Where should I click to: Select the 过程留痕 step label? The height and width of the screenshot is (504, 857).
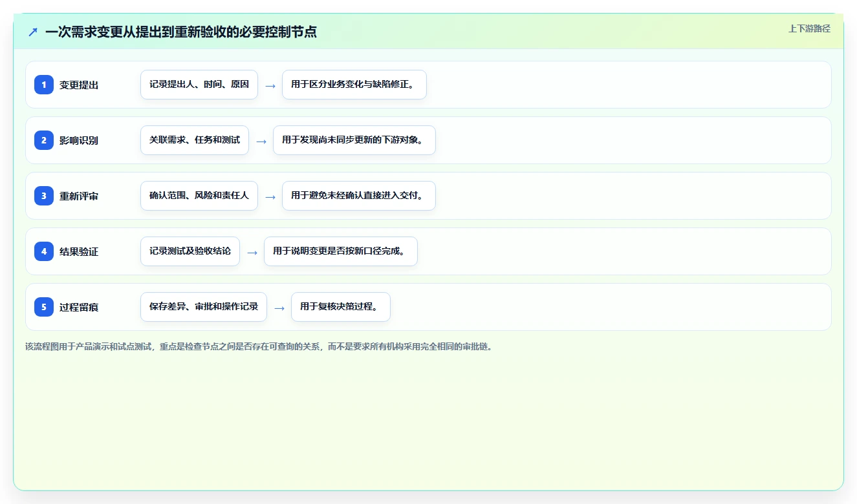point(79,307)
